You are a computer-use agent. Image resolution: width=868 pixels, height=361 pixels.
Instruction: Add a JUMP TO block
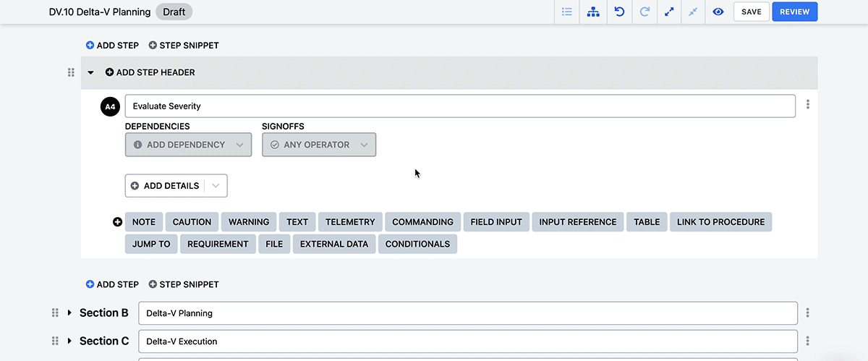pos(151,244)
